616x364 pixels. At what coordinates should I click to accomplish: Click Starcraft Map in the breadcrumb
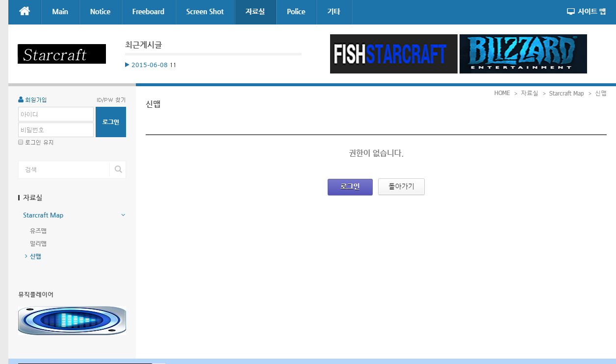[566, 93]
